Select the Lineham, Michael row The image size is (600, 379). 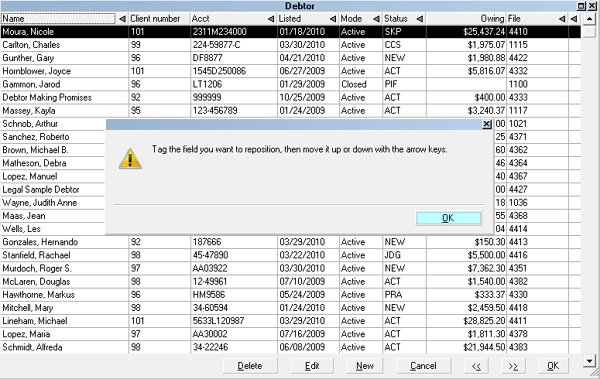(290, 321)
